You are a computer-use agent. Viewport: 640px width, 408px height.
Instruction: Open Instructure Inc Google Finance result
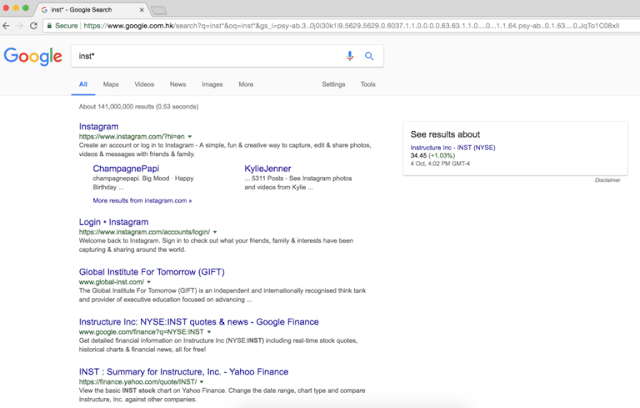click(x=199, y=322)
